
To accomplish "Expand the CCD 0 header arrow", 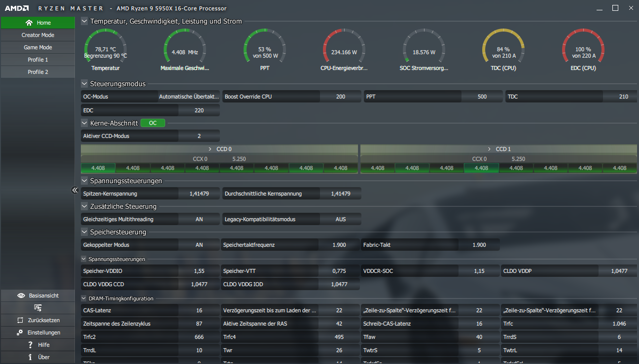I will click(210, 149).
